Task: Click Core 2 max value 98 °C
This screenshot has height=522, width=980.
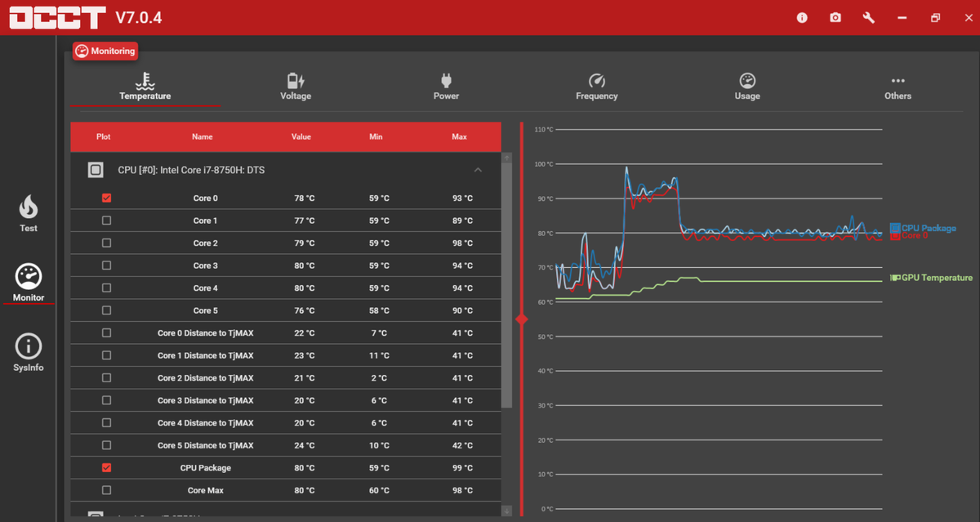Action: [463, 243]
